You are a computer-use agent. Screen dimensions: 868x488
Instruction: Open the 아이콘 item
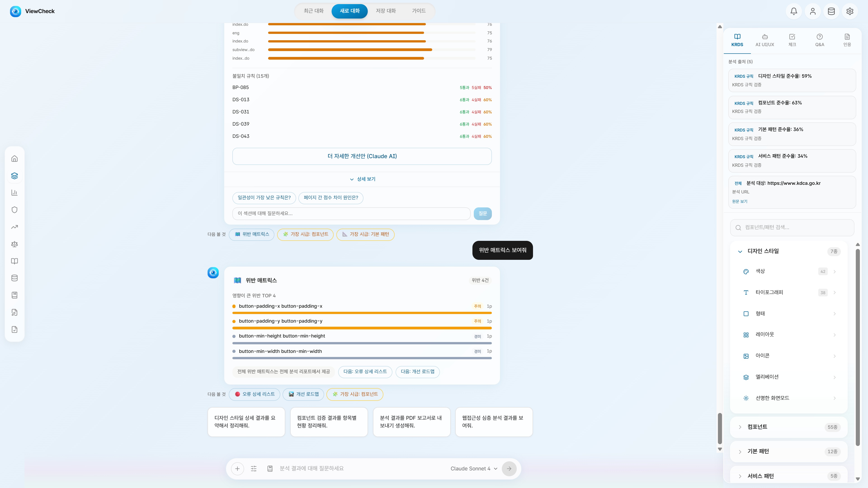[788, 356]
